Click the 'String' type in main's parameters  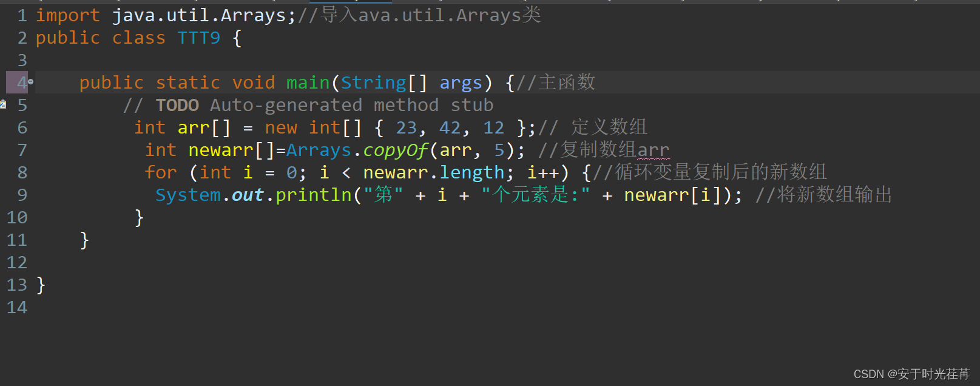tap(373, 83)
